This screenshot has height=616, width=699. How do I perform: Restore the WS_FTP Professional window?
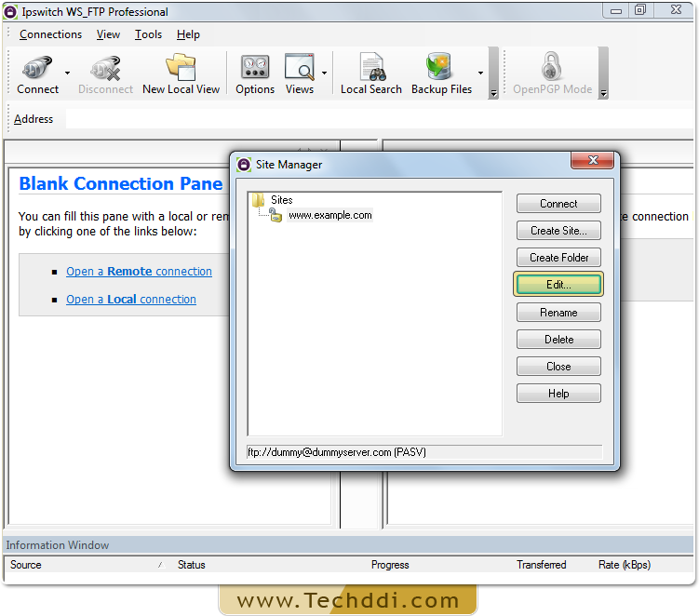(x=640, y=10)
